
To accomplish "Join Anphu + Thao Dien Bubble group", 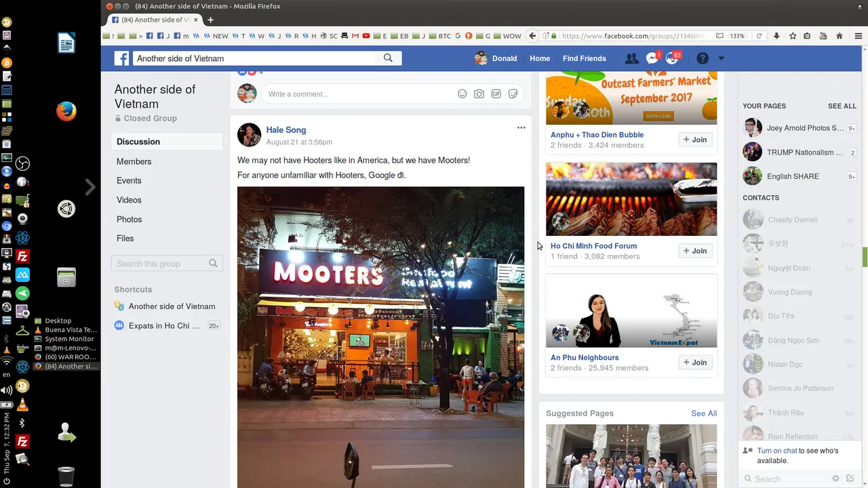I will pyautogui.click(x=695, y=140).
